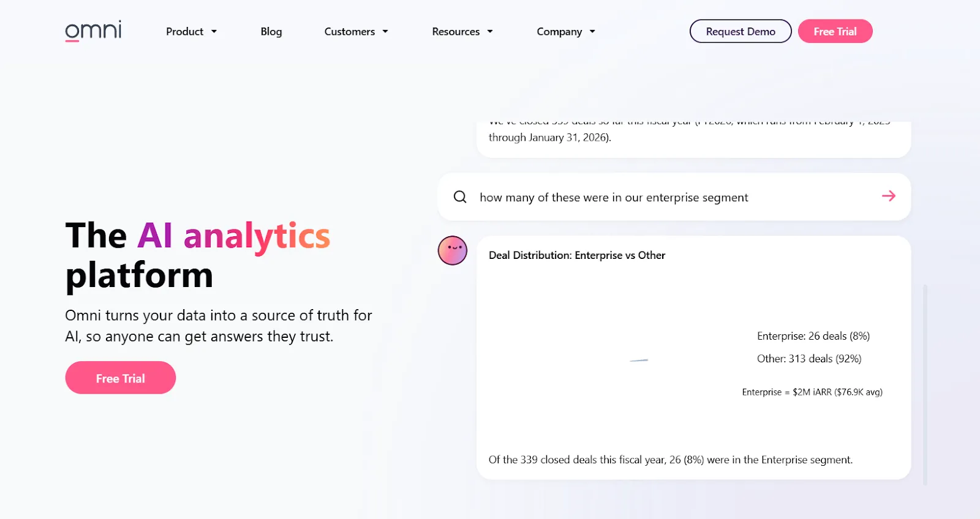Expand the Customers dropdown arrow
This screenshot has width=980, height=519.
[385, 32]
